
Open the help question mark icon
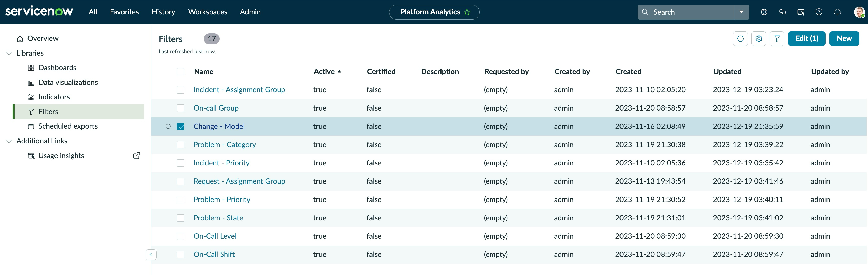click(x=819, y=12)
